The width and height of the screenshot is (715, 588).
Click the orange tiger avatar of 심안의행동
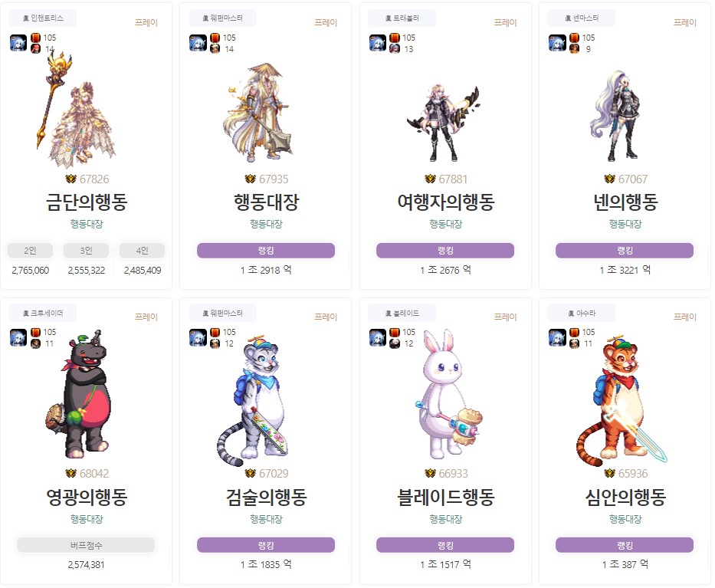621,400
